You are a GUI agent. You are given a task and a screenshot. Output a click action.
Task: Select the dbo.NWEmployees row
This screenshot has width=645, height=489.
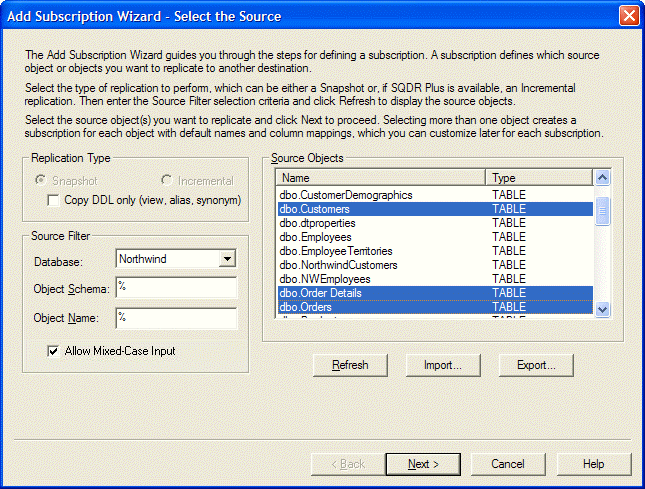[x=435, y=279]
